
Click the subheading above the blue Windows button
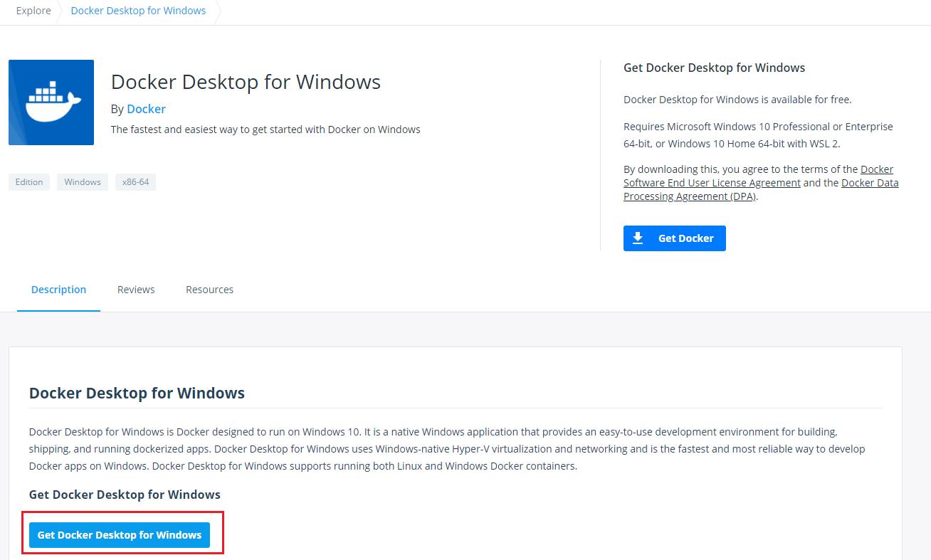(x=125, y=495)
